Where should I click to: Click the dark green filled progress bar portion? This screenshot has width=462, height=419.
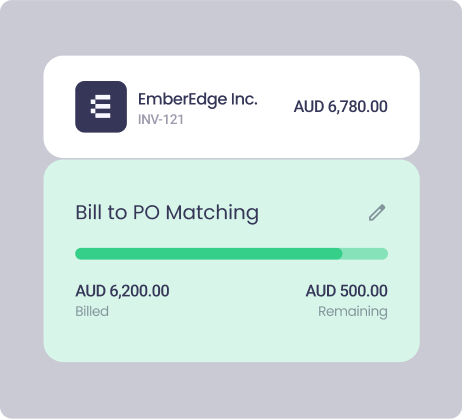tap(209, 254)
